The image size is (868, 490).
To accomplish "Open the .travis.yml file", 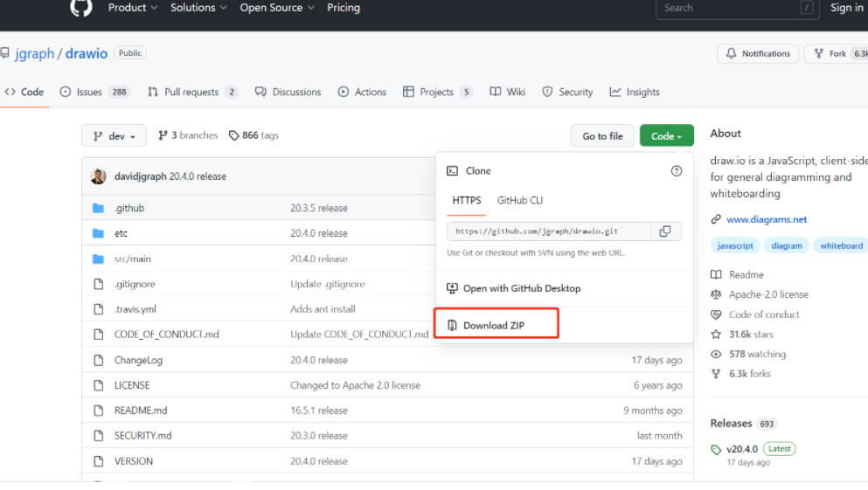I will click(x=135, y=309).
